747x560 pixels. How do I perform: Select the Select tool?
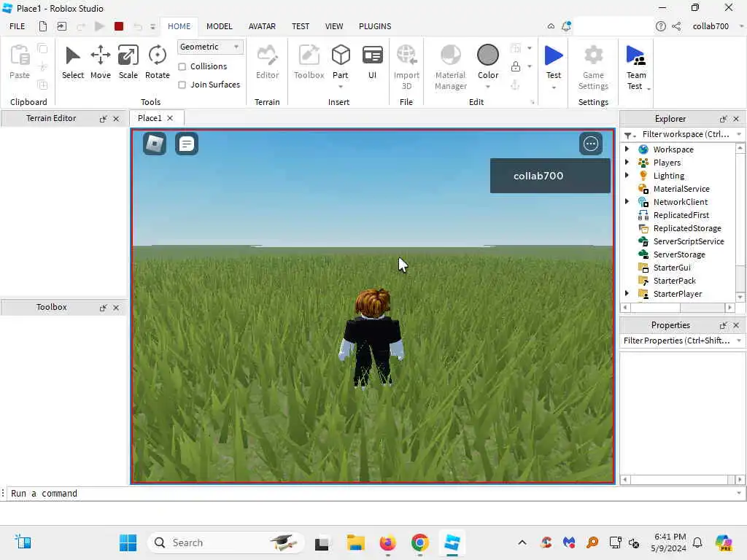pos(72,62)
